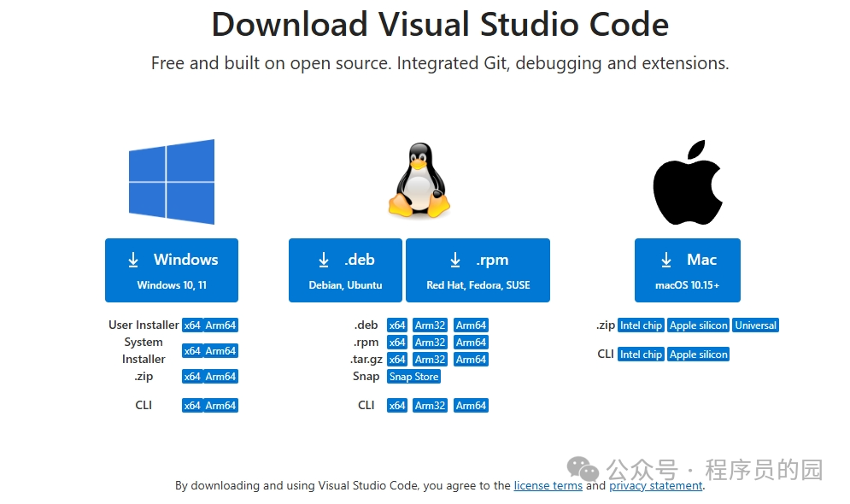The image size is (850, 504).
Task: Get Linux CLI Arm64 build
Action: [x=471, y=406]
